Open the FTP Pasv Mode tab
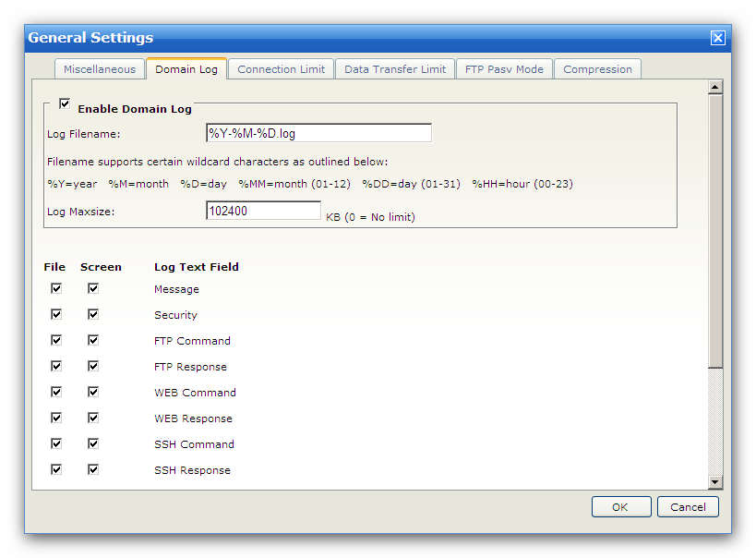The height and width of the screenshot is (558, 756). coord(504,69)
